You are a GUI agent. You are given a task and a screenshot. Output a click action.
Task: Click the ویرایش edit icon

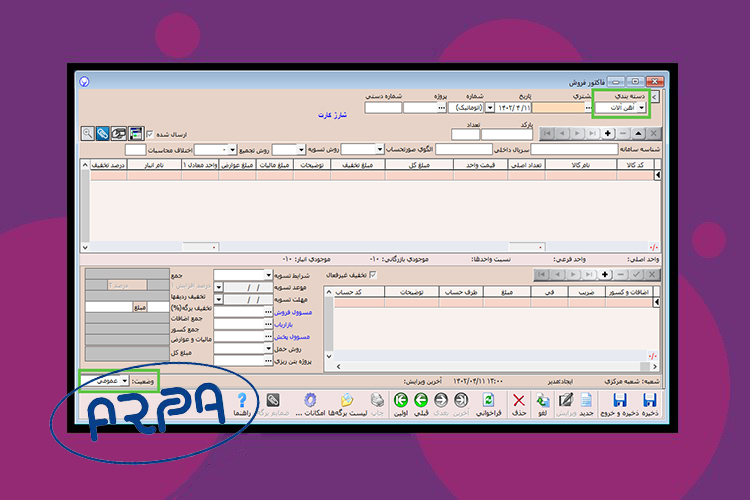(566, 400)
